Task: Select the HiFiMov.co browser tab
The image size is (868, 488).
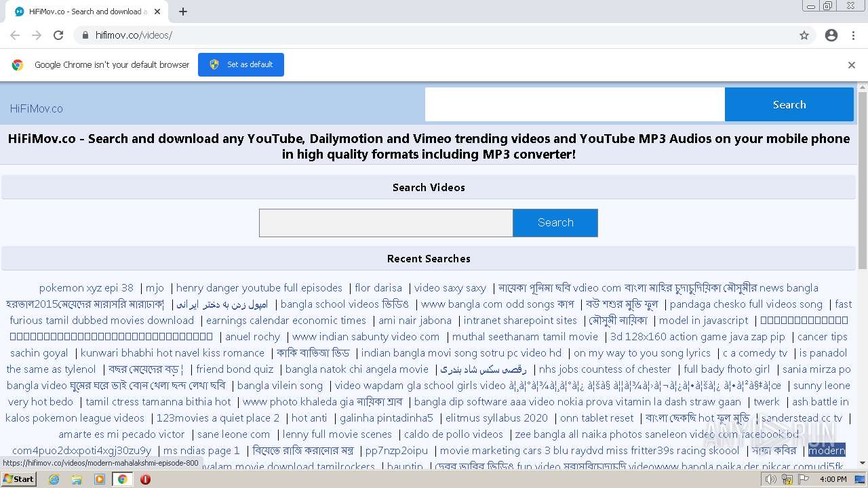Action: click(86, 12)
